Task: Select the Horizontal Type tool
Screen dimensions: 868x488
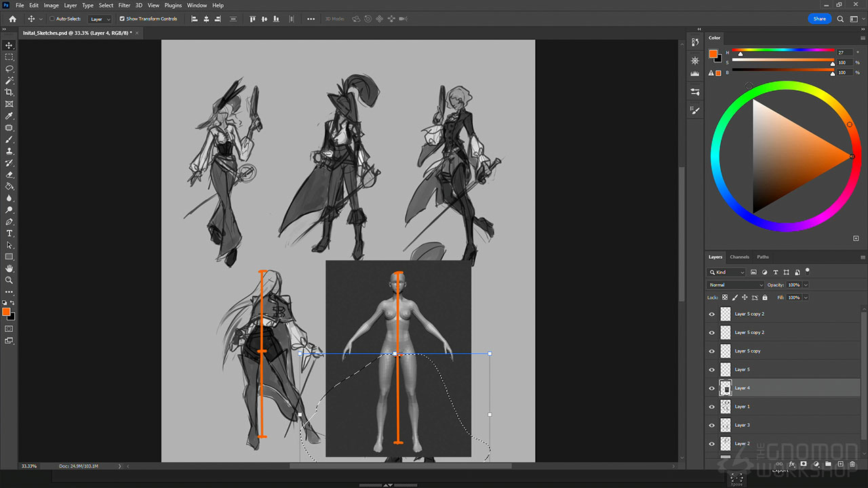Action: coord(9,233)
